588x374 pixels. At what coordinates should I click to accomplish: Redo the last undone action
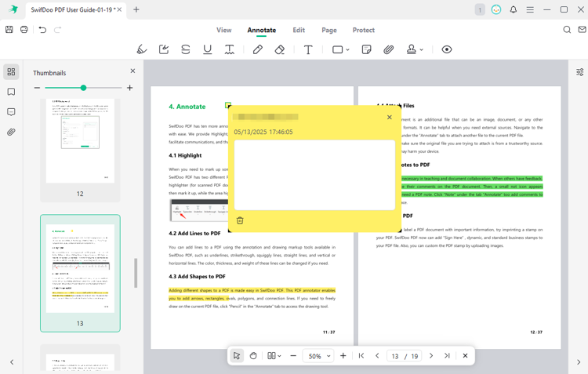coord(57,30)
